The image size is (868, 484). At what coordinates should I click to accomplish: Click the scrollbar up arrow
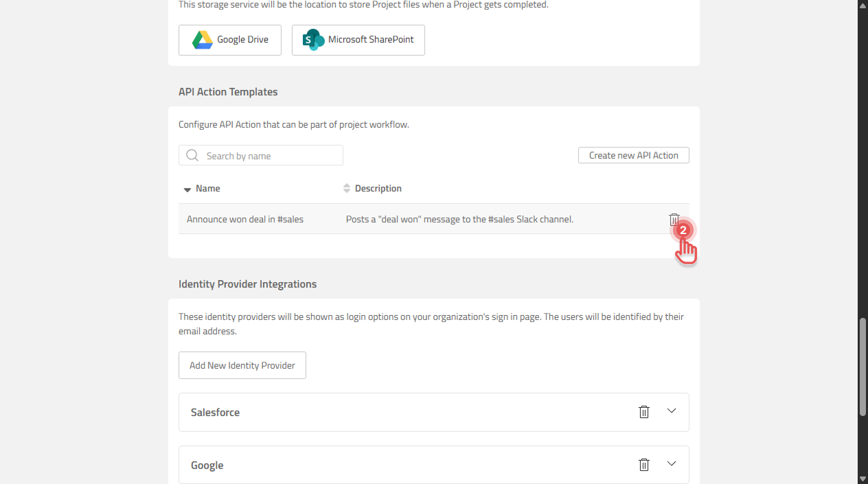(863, 5)
